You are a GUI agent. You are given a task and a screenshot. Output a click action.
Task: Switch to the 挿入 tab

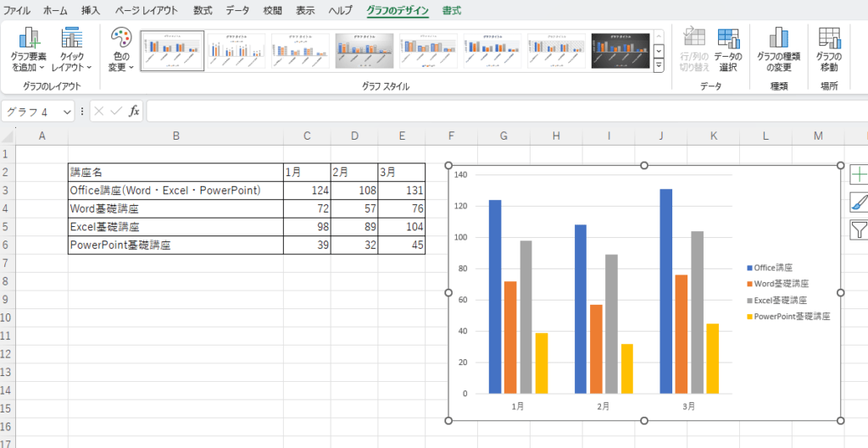coord(91,10)
